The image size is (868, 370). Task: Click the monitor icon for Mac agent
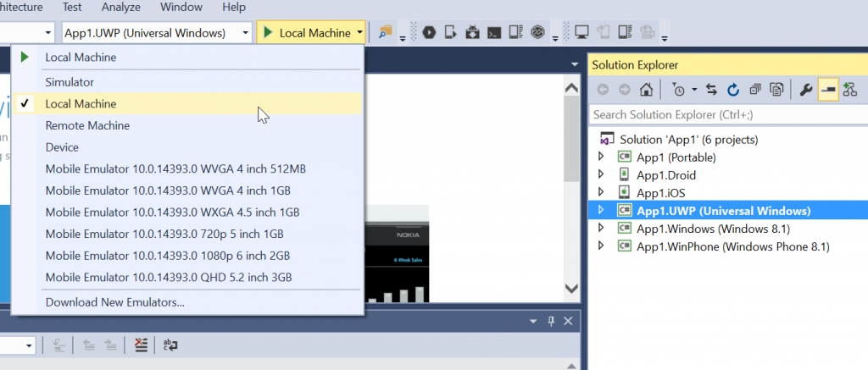[x=581, y=33]
